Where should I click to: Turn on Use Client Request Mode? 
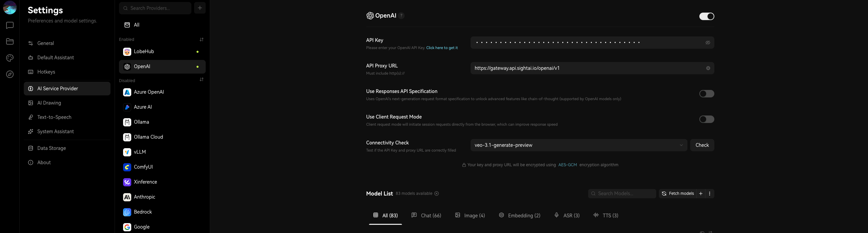coord(707,119)
